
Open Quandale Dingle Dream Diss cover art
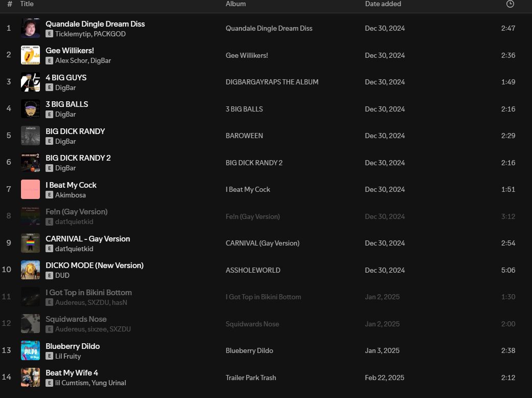click(x=30, y=28)
